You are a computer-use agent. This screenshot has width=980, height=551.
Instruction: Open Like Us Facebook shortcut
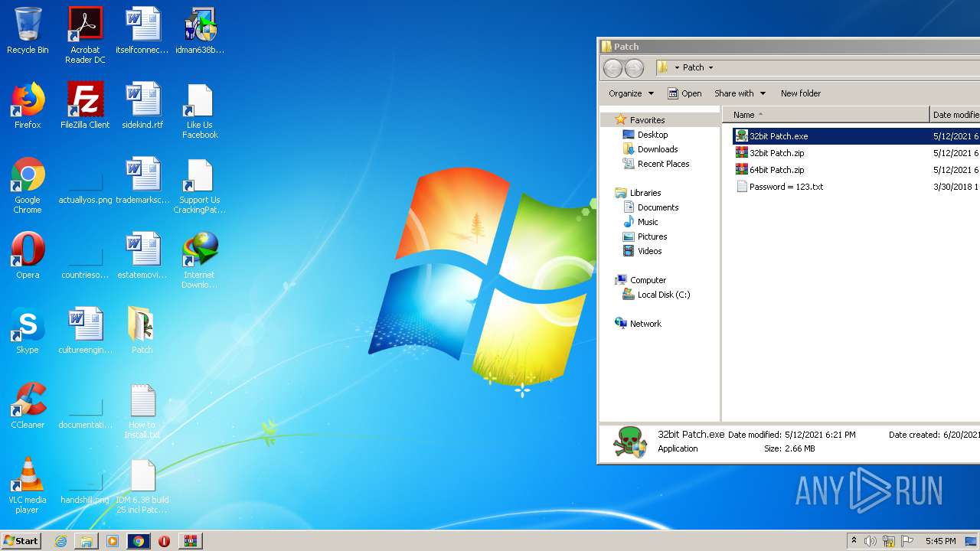tap(200, 111)
